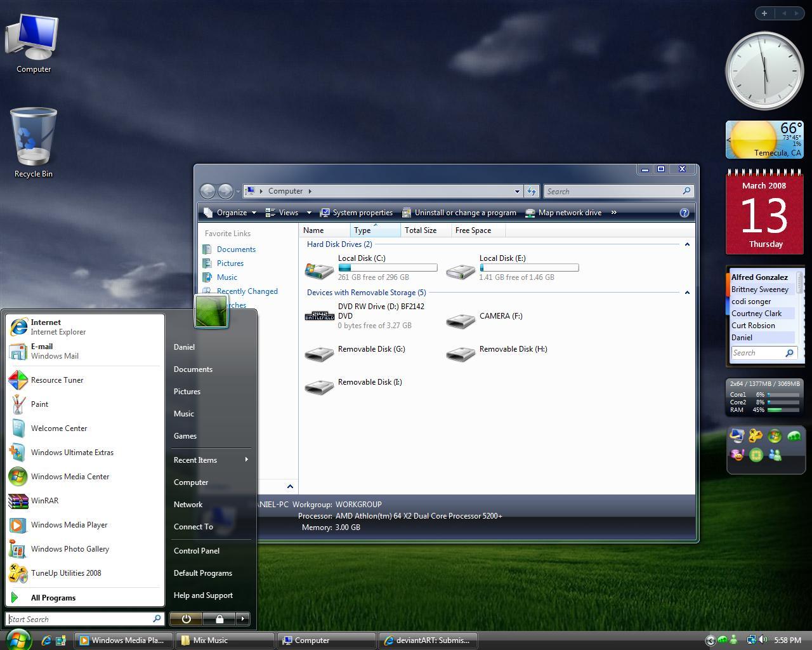Open Windows Photo Gallery
This screenshot has height=650, width=812.
[70, 549]
